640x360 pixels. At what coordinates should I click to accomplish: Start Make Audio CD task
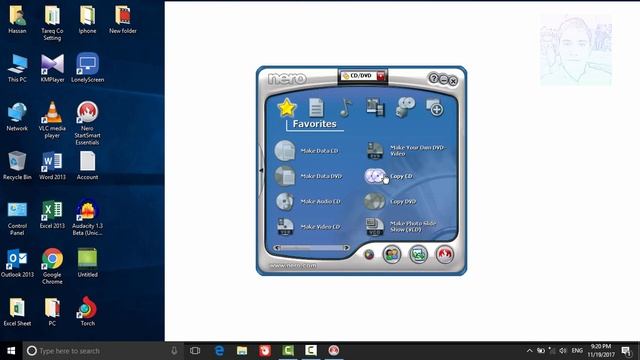(x=307, y=201)
